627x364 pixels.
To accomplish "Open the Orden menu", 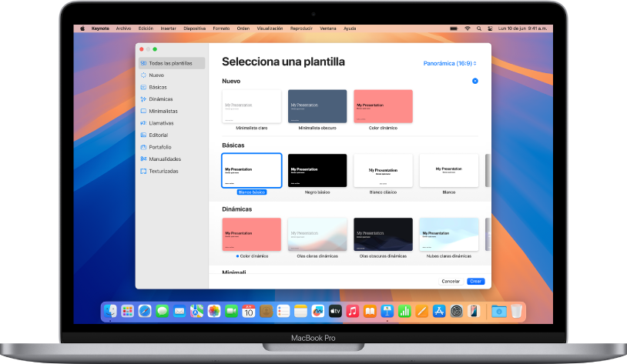I will [243, 28].
